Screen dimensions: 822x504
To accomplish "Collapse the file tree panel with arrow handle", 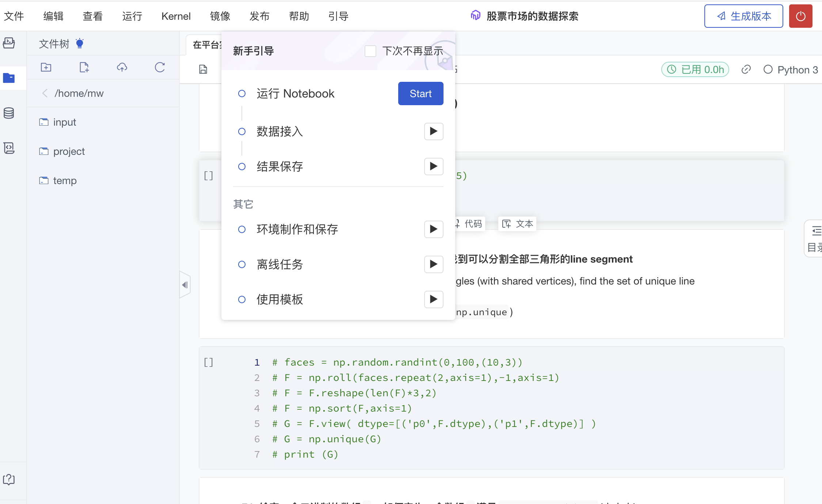I will pyautogui.click(x=185, y=285).
